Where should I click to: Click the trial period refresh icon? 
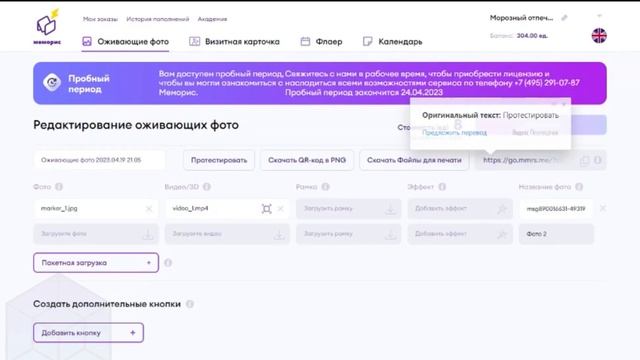[x=52, y=83]
